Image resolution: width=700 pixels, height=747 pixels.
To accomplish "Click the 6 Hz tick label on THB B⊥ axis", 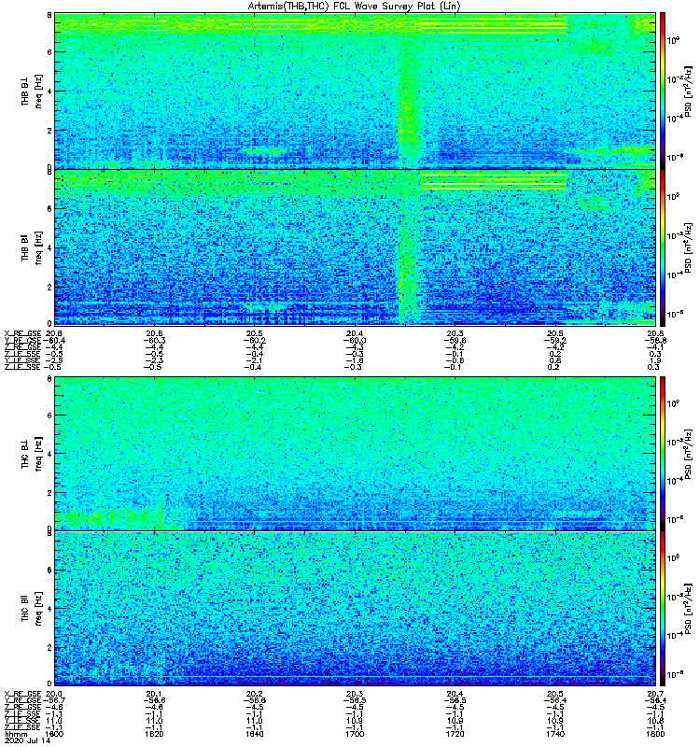I will pos(49,52).
